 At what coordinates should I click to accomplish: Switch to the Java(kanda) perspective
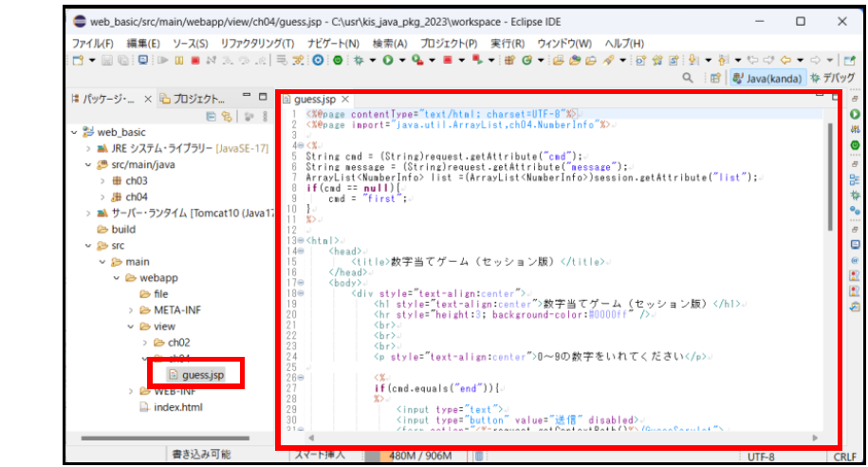tap(766, 79)
